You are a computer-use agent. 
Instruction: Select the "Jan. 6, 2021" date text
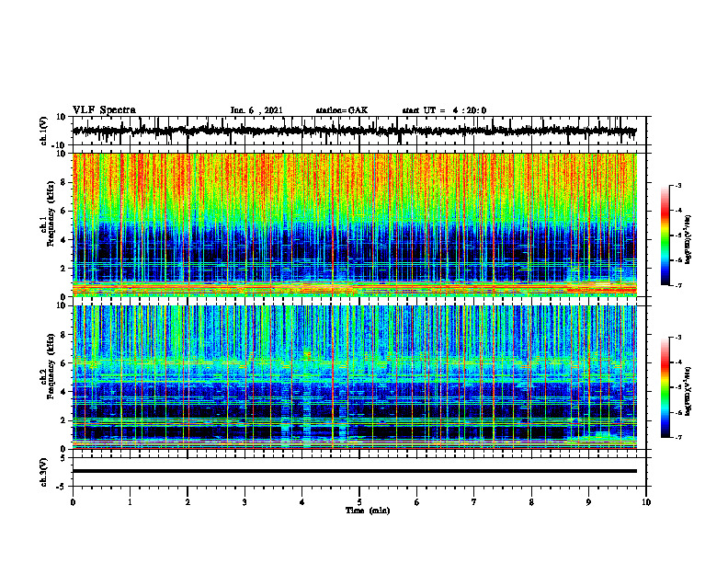[x=256, y=110]
